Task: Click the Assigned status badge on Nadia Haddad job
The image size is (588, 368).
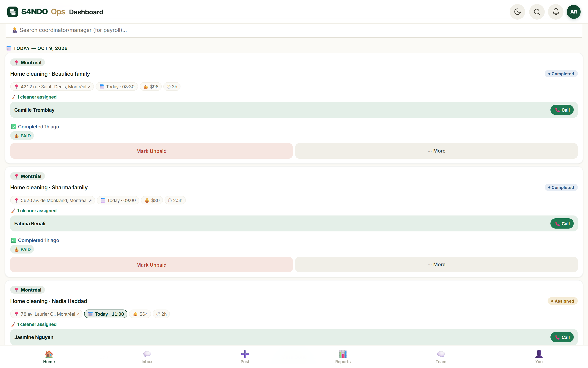Action: point(562,301)
